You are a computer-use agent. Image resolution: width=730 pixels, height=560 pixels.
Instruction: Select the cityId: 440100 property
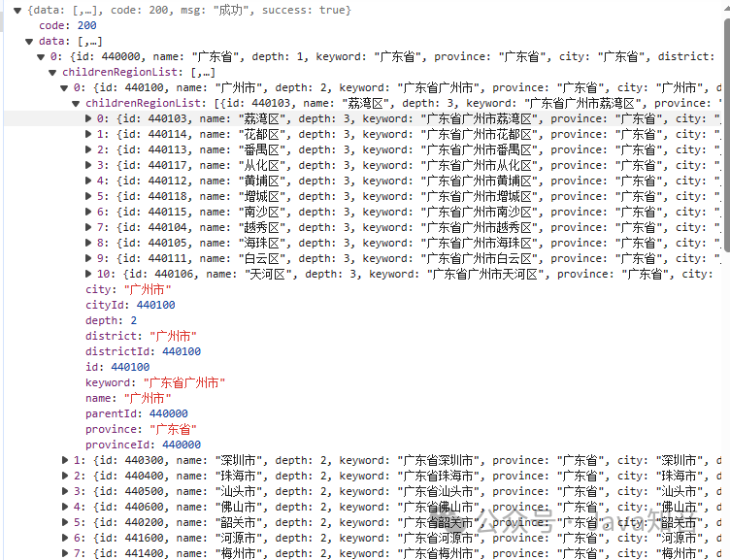click(x=130, y=305)
